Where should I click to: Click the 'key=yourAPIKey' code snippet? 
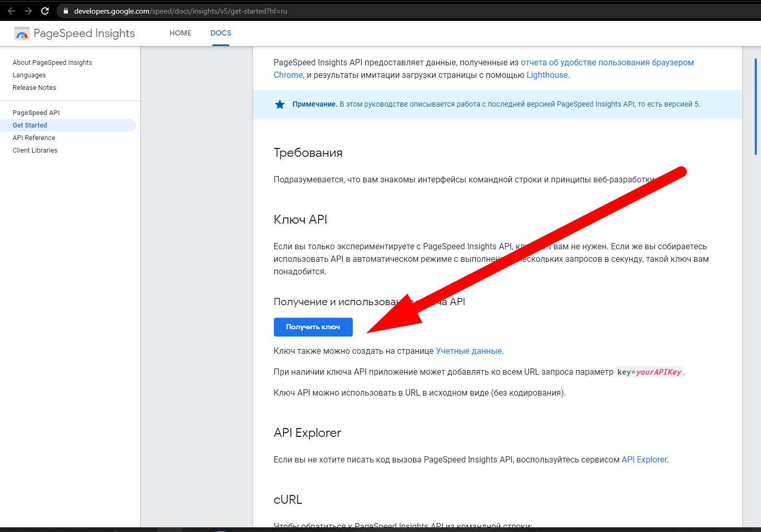tap(649, 372)
